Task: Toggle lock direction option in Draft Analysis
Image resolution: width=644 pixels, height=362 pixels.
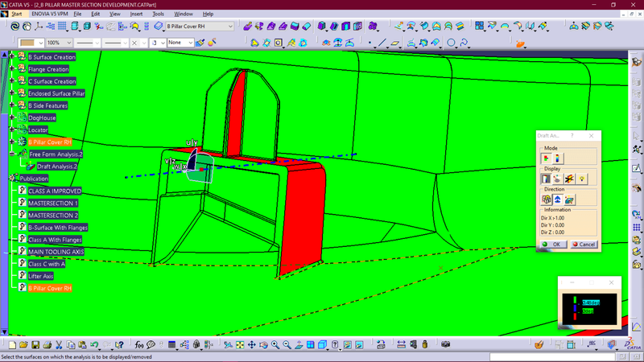Action: tap(547, 200)
